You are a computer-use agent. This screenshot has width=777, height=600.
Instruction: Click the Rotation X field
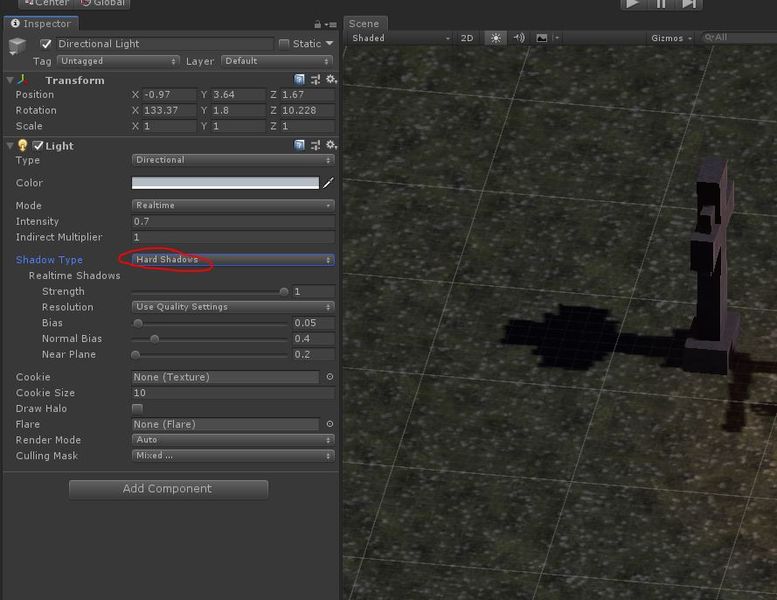pyautogui.click(x=169, y=110)
